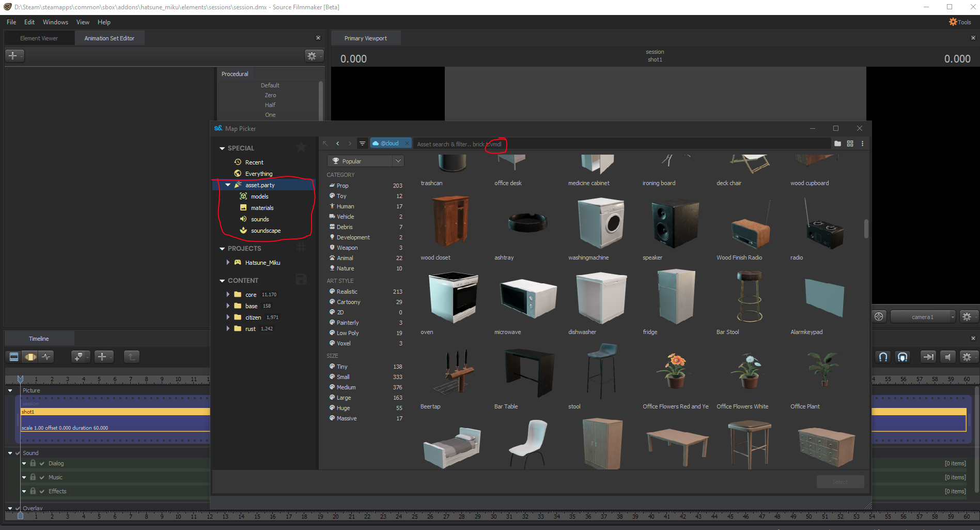This screenshot has width=980, height=530.
Task: Collapse the SPECIAL section header
Action: point(221,148)
